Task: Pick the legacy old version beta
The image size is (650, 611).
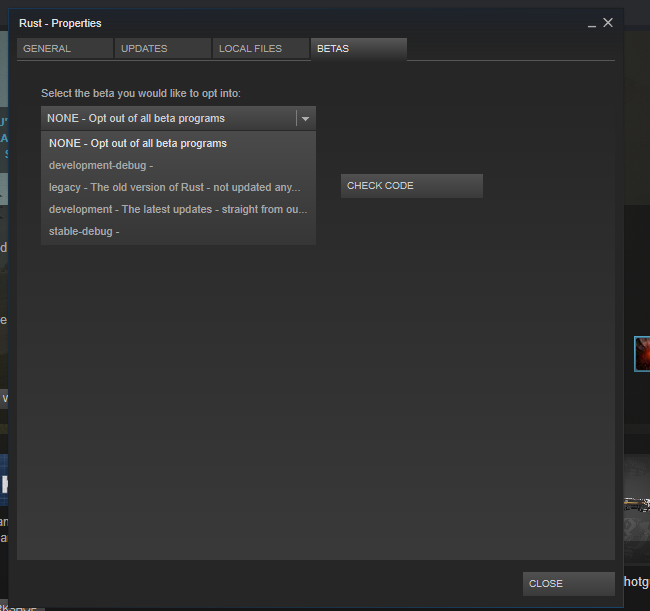Action: click(x=178, y=187)
